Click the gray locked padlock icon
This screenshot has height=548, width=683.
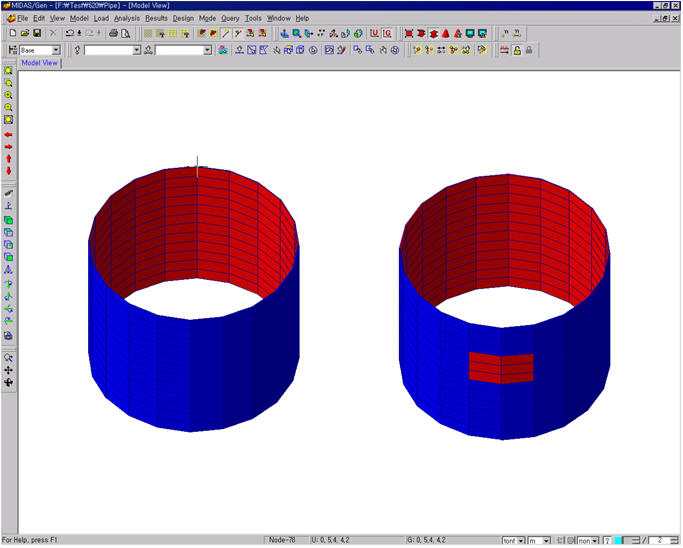click(x=529, y=50)
